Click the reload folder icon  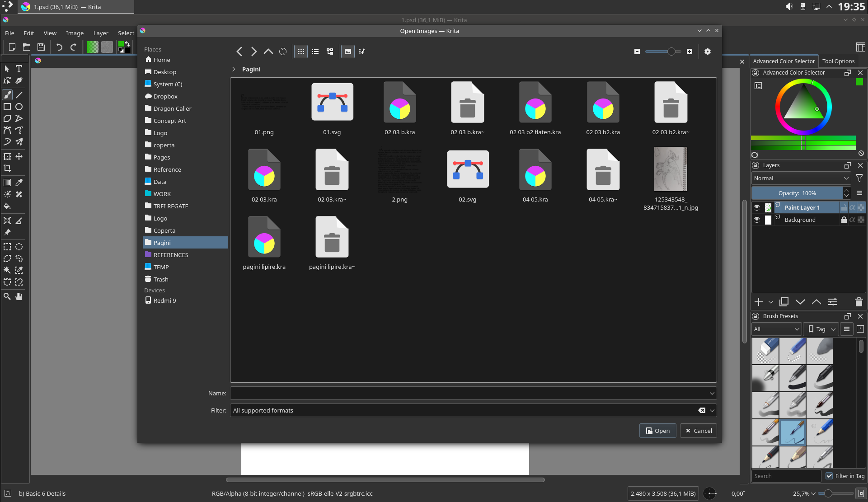(283, 52)
